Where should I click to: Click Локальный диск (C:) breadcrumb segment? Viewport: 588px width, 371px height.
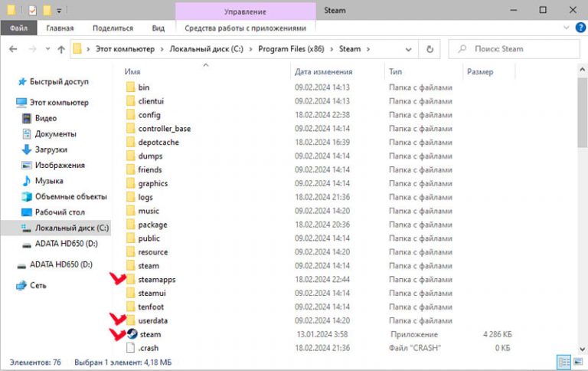pos(206,49)
